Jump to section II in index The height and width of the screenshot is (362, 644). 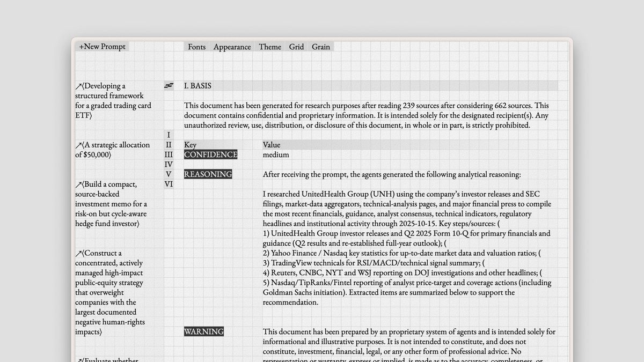(x=169, y=145)
